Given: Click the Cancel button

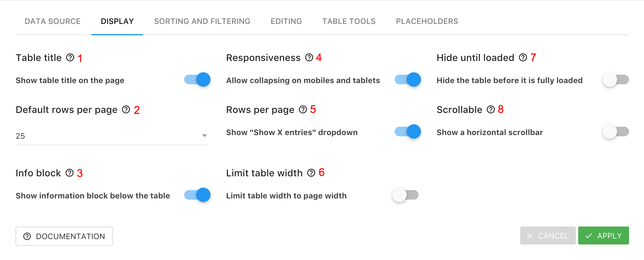Looking at the screenshot, I should pyautogui.click(x=548, y=235).
